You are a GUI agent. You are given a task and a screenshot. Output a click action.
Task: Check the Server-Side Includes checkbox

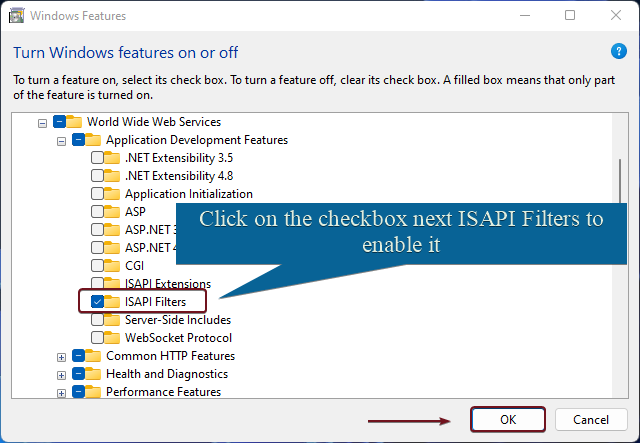point(97,319)
